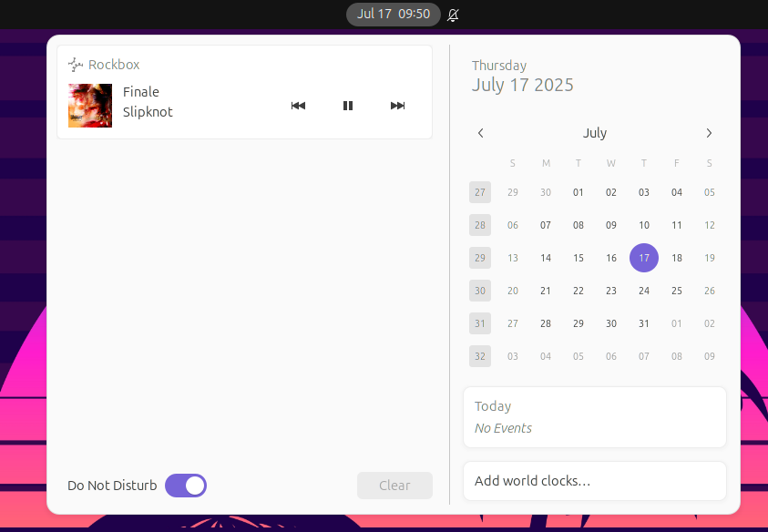
Task: Click the Rockbox application icon
Action: (74, 64)
